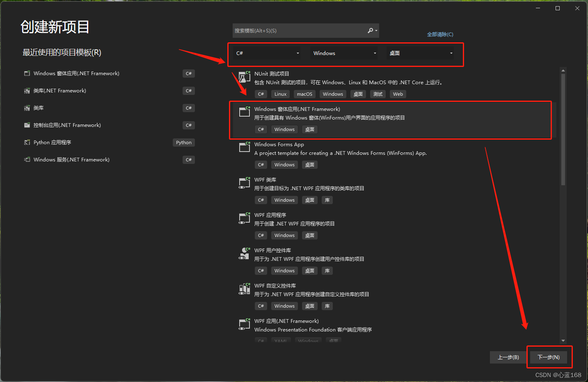Click recent Python 应用程序 icon

coord(27,143)
